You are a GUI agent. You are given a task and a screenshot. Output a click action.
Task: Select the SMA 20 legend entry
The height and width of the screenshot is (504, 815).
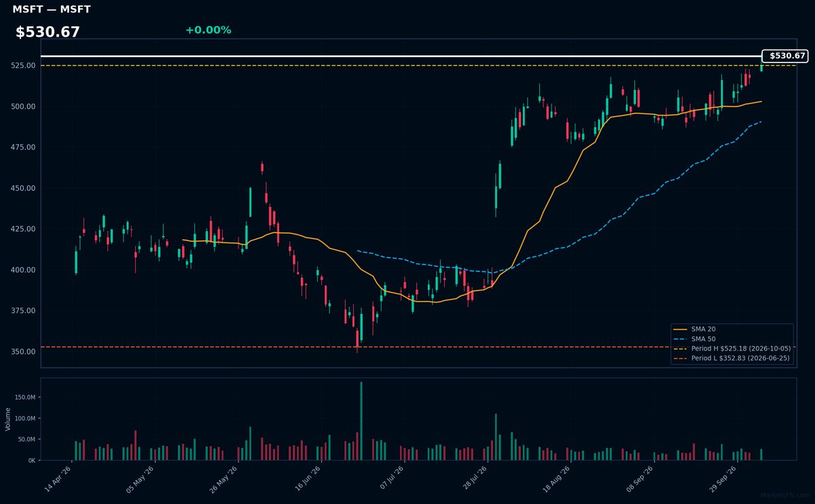tap(731, 329)
